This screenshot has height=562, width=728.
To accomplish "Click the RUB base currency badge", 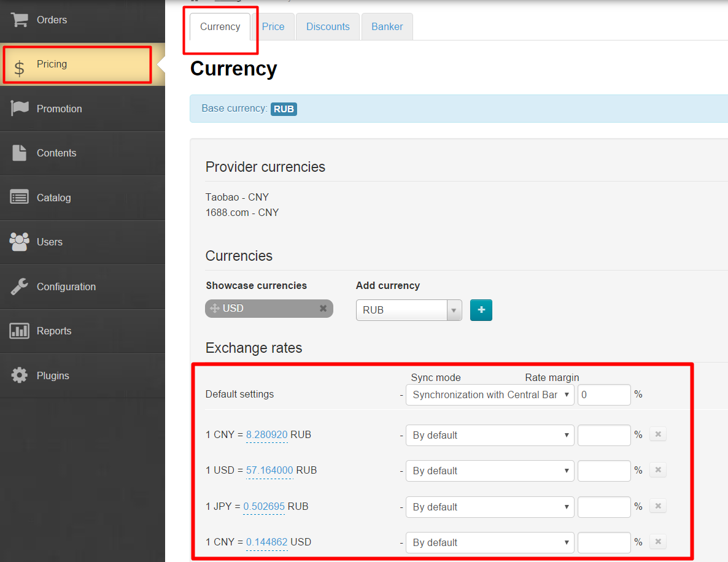I will (284, 109).
